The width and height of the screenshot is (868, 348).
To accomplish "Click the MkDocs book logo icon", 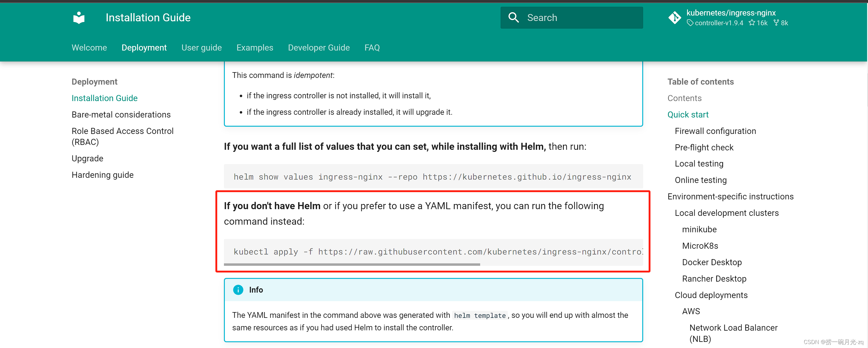I will pyautogui.click(x=79, y=18).
